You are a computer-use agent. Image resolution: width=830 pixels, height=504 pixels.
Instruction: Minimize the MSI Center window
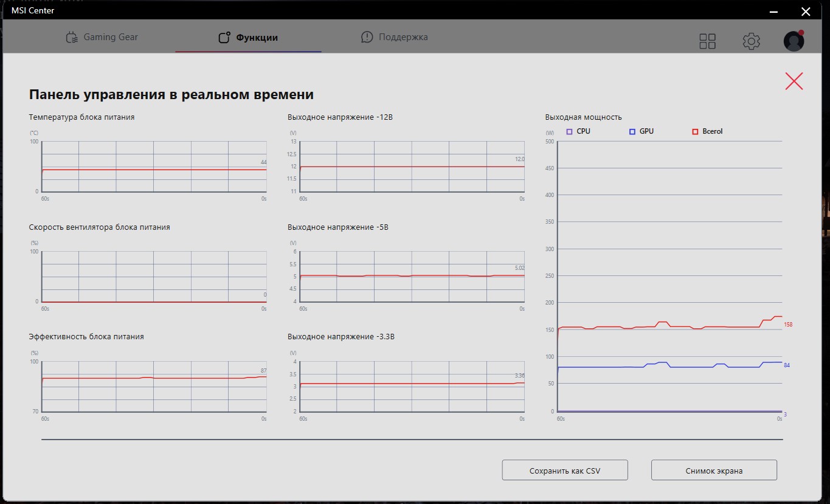(x=774, y=11)
